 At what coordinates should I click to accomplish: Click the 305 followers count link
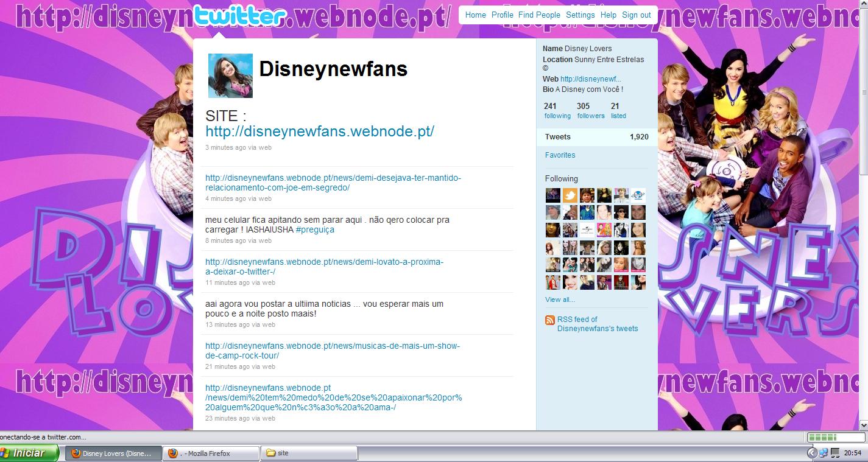coord(591,111)
